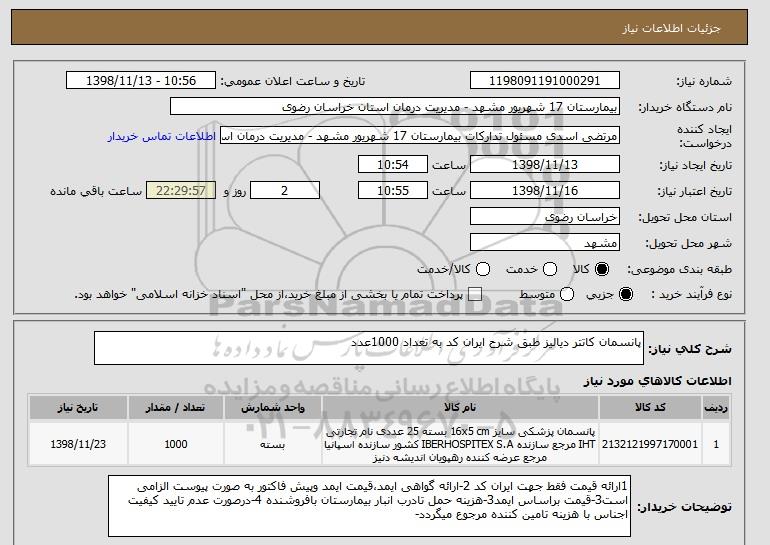This screenshot has height=545, width=770.
Task: Click the validity time field 10:55
Action: click(393, 191)
